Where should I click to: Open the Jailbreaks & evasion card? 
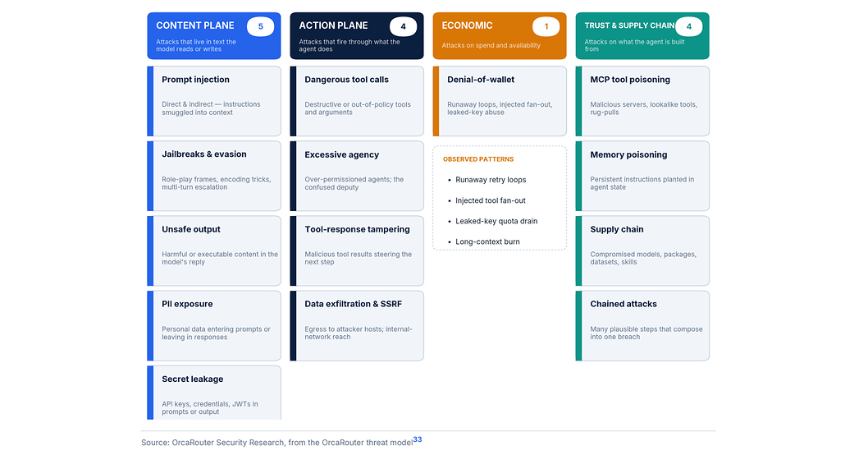pos(213,176)
